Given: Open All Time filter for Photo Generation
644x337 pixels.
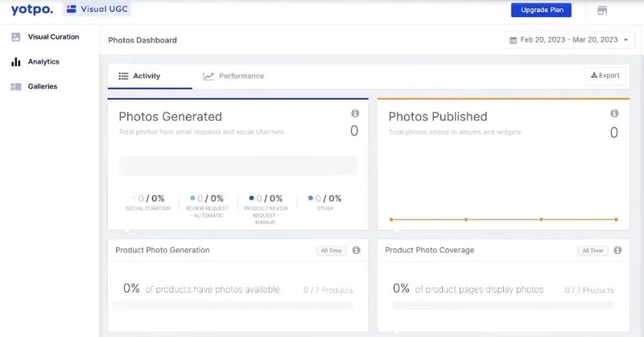Looking at the screenshot, I should point(331,251).
